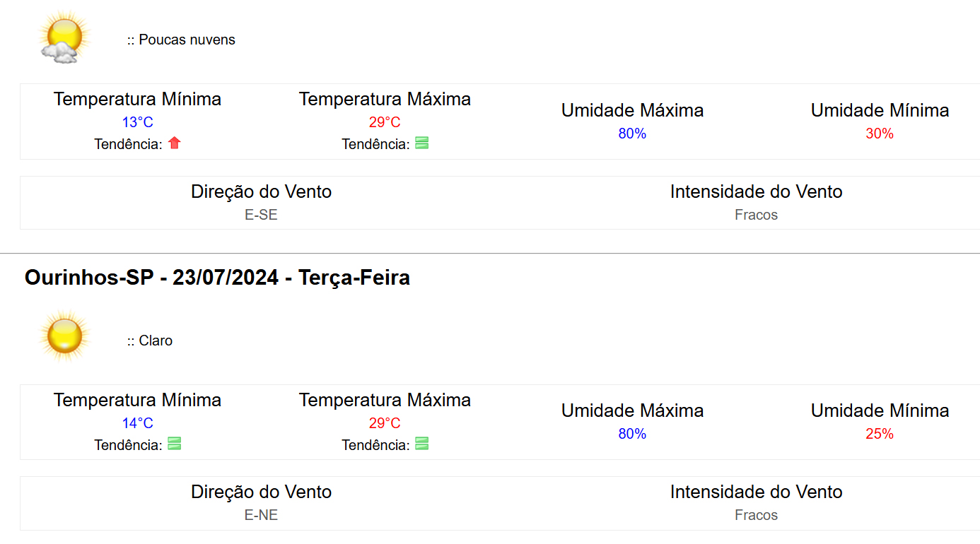Select the 13°C minimum temperature value
The width and height of the screenshot is (980, 544).
[137, 122]
